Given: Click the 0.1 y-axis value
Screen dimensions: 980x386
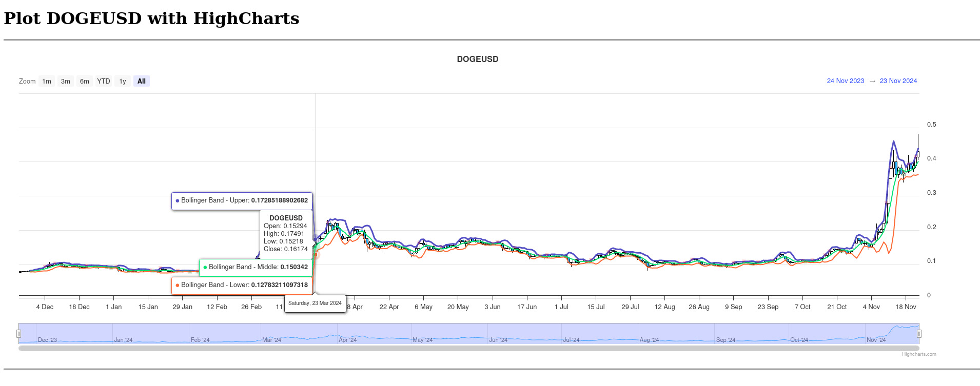Looking at the screenshot, I should 931,261.
